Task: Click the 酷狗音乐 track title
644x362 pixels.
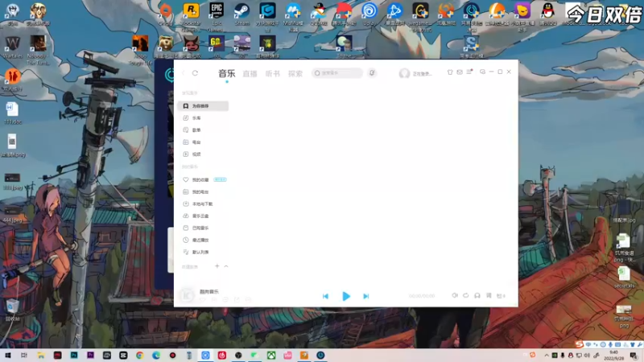Action: (x=209, y=292)
